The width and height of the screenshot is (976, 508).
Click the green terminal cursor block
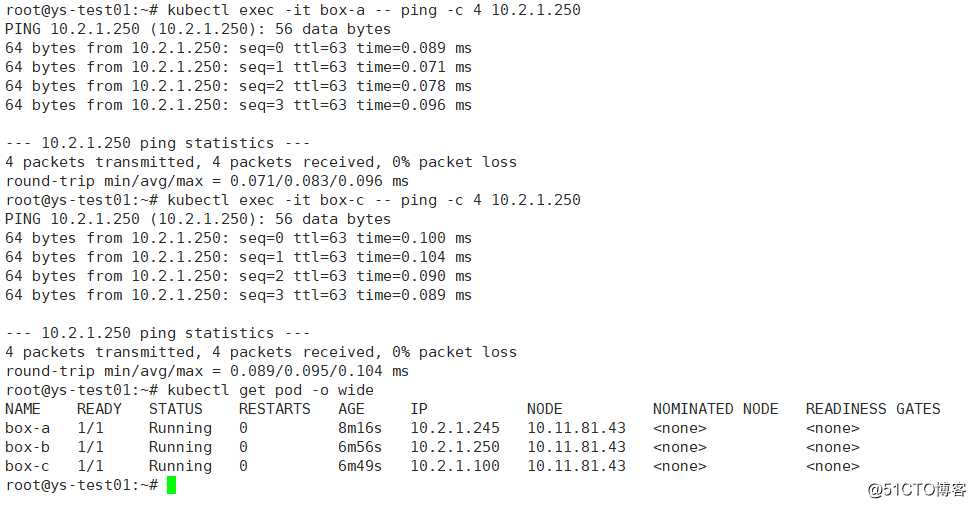coord(172,485)
